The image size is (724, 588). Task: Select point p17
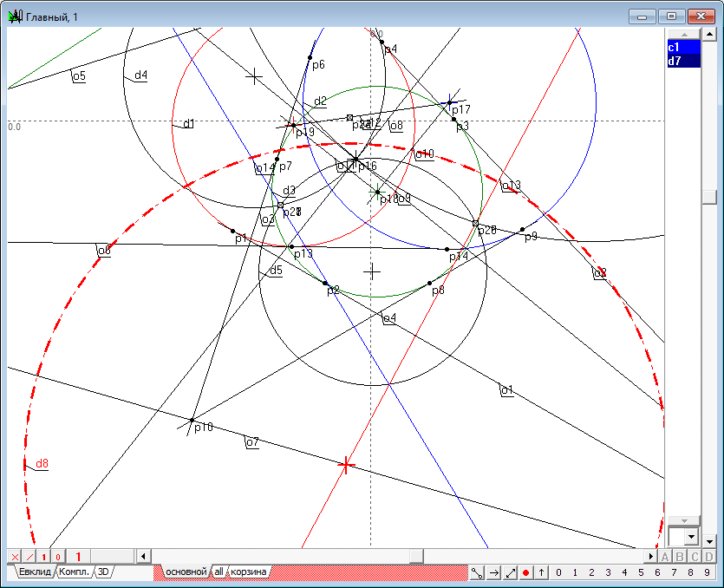[449, 103]
